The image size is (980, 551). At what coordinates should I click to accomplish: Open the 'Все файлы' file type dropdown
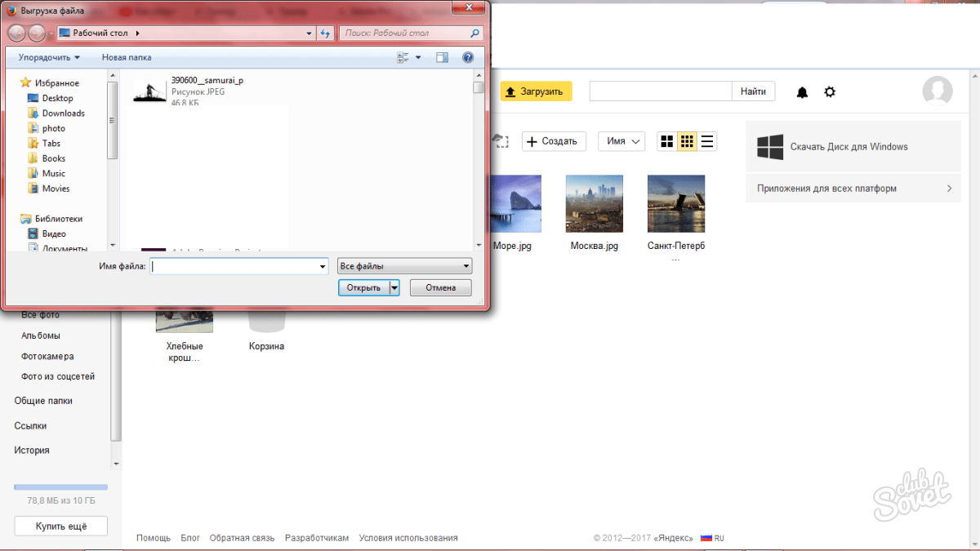pyautogui.click(x=404, y=266)
